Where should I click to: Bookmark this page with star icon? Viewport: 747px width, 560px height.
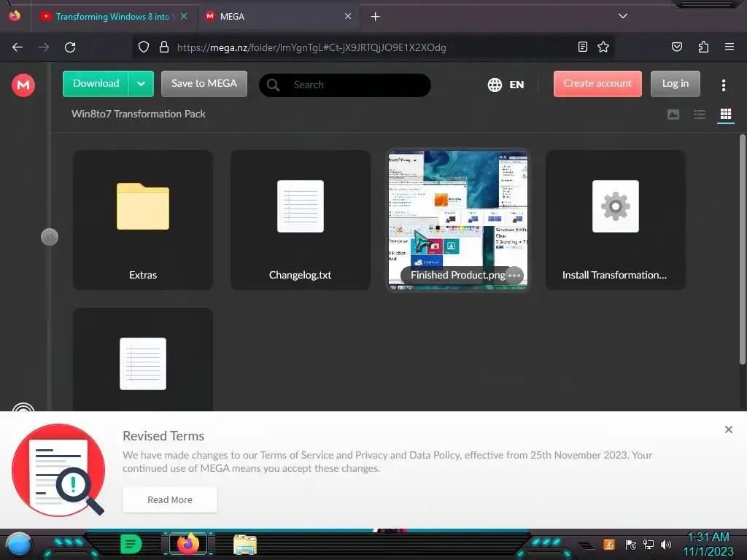(x=603, y=47)
